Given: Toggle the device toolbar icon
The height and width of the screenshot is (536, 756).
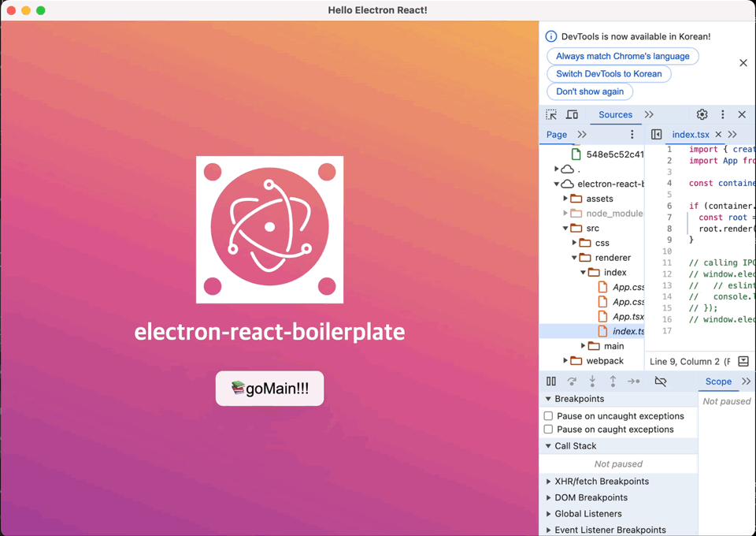Looking at the screenshot, I should point(572,114).
